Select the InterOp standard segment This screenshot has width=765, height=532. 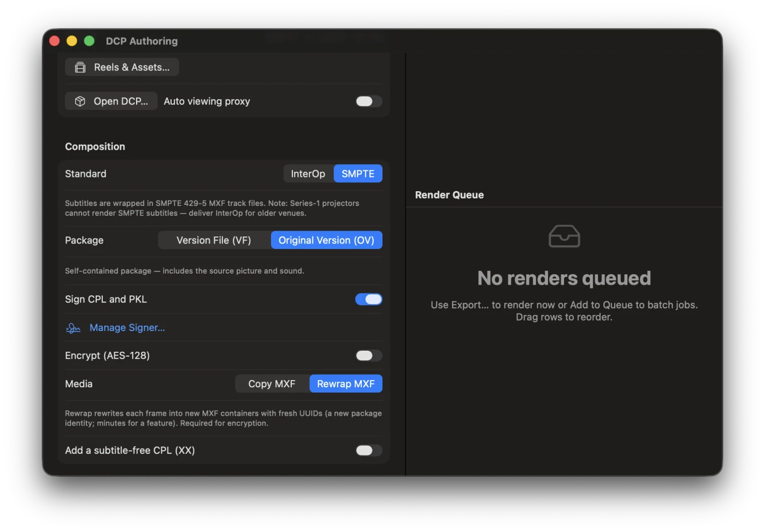tap(308, 174)
